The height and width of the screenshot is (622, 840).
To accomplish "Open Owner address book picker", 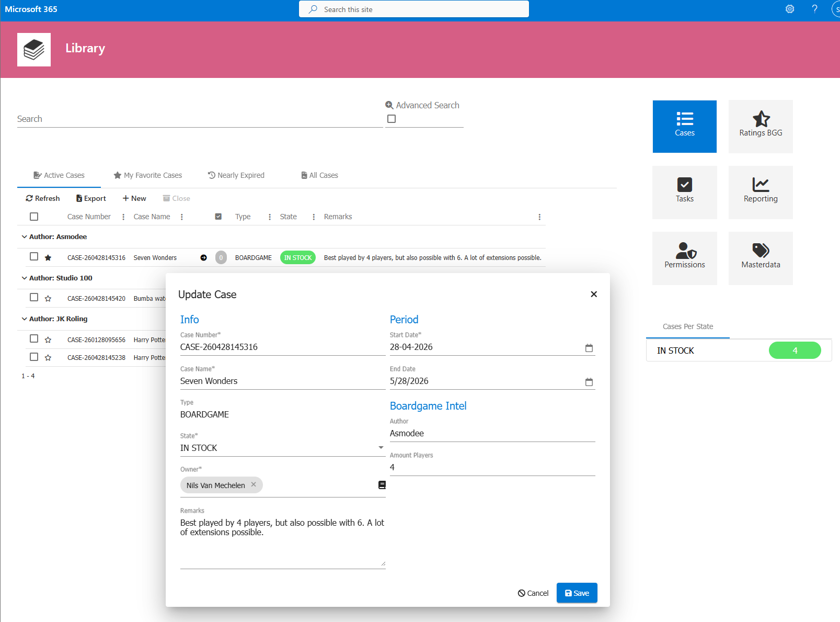I will point(382,485).
